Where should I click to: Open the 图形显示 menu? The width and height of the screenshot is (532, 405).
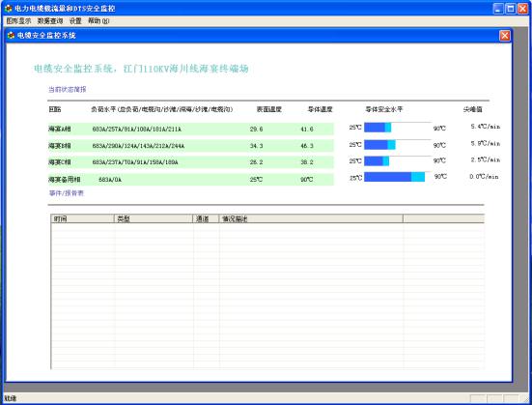tap(18, 21)
